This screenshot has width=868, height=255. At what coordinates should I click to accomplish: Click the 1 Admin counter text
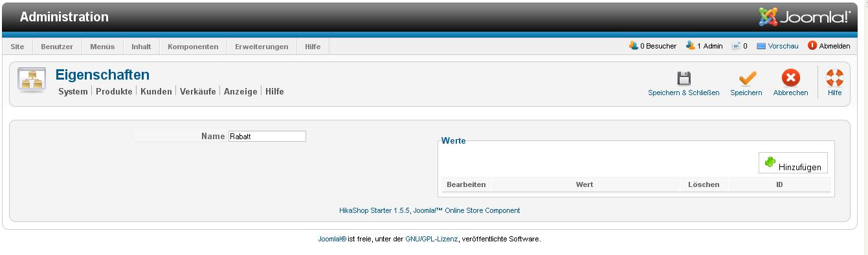tap(710, 47)
